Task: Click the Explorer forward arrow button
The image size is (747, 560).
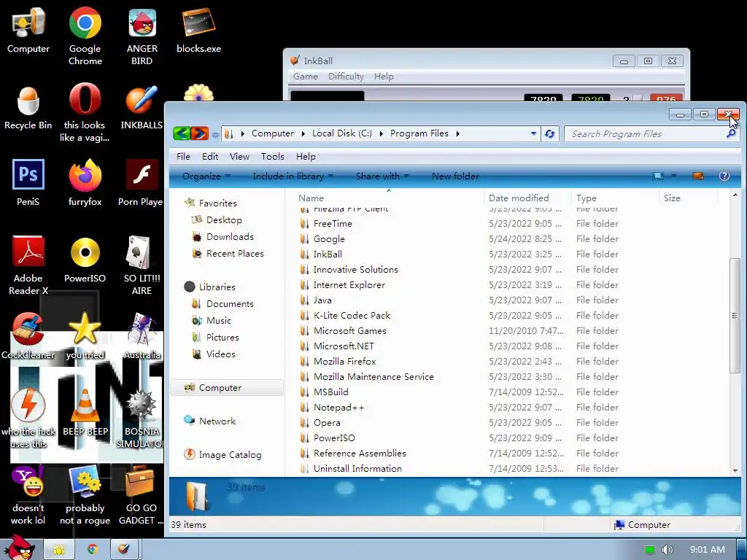Action: tap(200, 133)
